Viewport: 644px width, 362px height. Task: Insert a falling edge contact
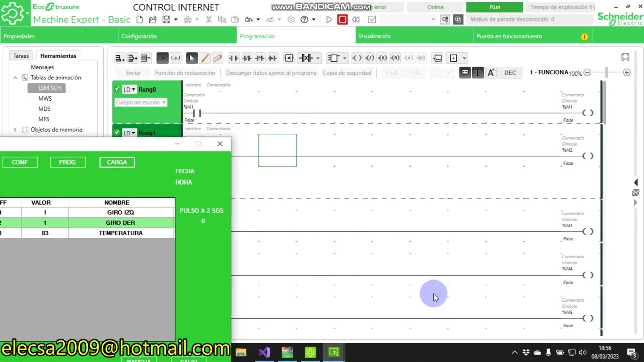(272, 58)
